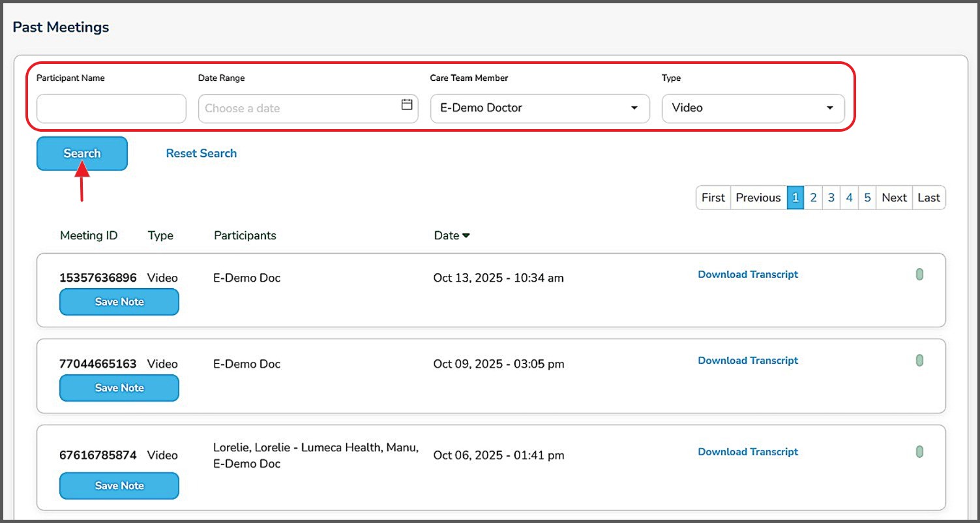Click the blue Search button
Image resolution: width=980 pixels, height=523 pixels.
pos(82,153)
